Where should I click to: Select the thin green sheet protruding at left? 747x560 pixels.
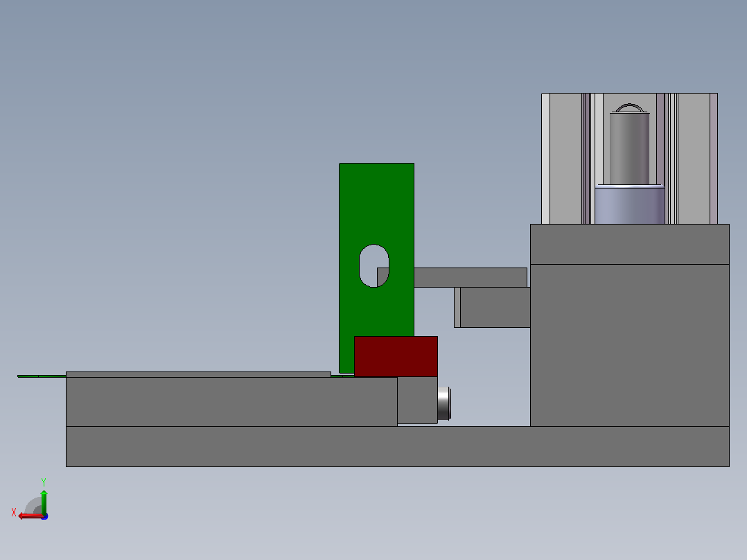click(42, 376)
